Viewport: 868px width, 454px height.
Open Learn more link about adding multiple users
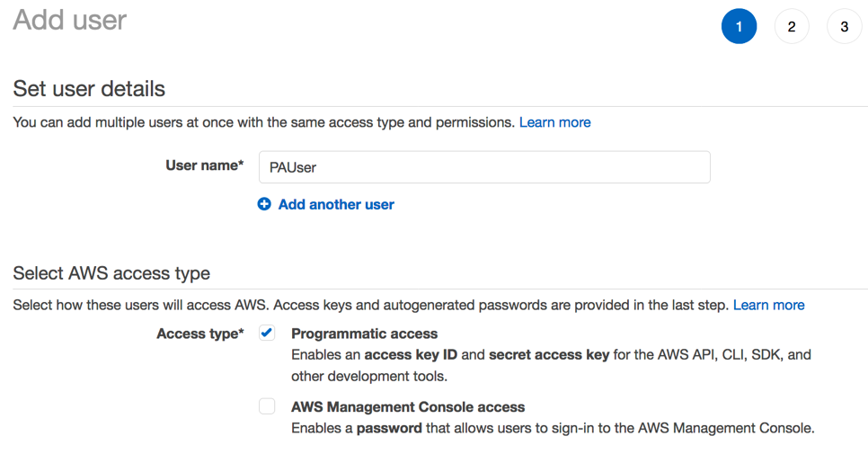click(554, 122)
